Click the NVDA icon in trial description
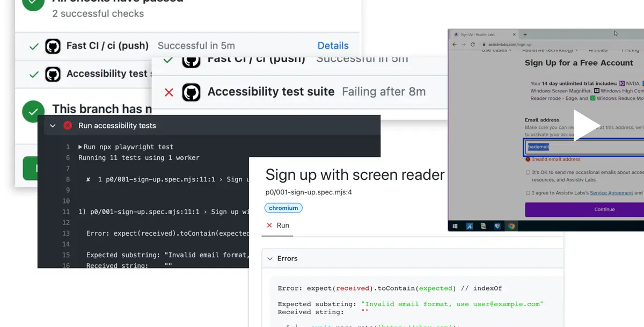The image size is (644, 327). pyautogui.click(x=622, y=83)
